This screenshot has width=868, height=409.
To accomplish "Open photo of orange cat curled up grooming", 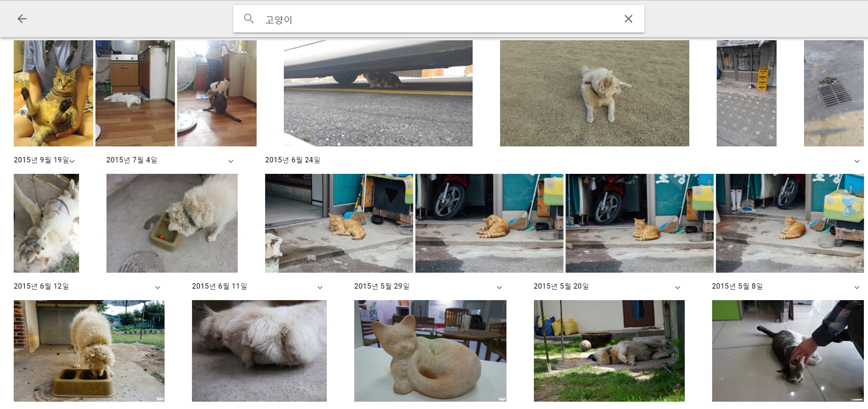I will (x=490, y=223).
